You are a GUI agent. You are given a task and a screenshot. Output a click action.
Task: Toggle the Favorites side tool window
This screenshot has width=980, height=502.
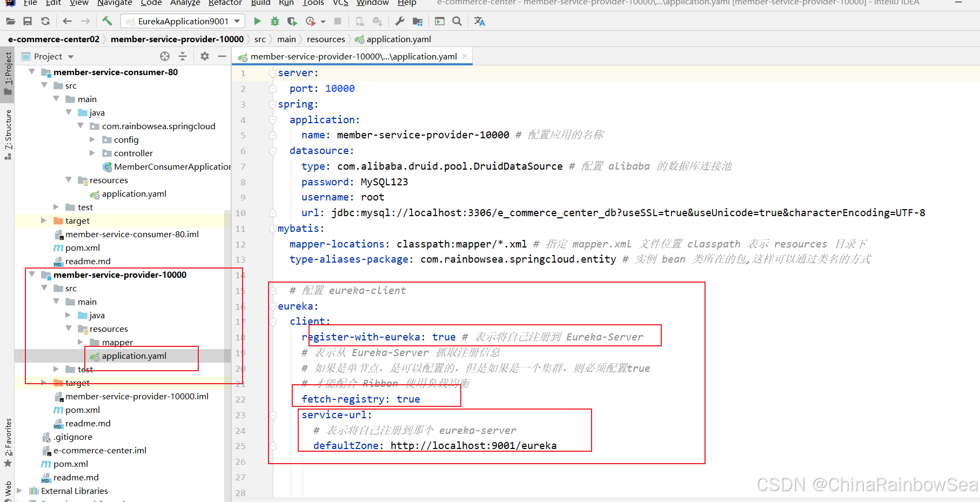pyautogui.click(x=8, y=443)
